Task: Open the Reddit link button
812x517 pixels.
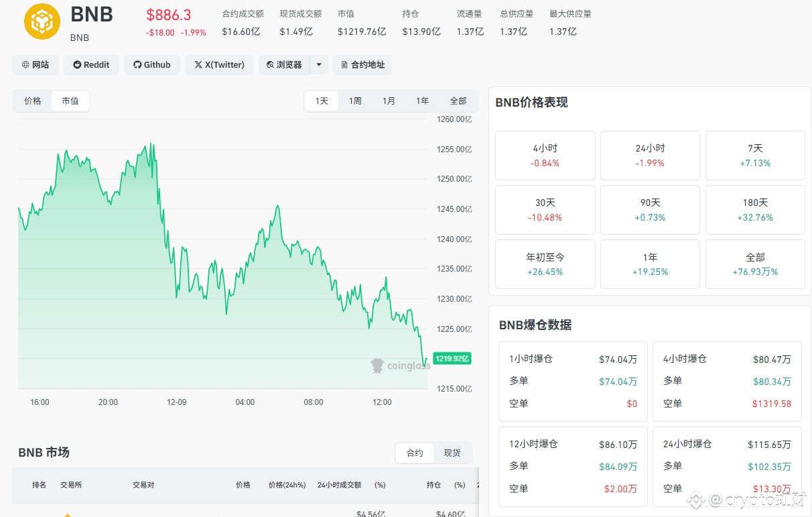Action: point(92,65)
